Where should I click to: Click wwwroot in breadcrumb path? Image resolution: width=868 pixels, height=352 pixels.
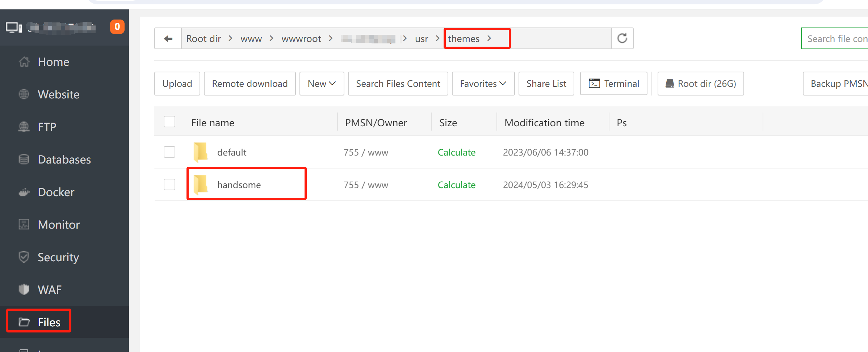click(301, 39)
